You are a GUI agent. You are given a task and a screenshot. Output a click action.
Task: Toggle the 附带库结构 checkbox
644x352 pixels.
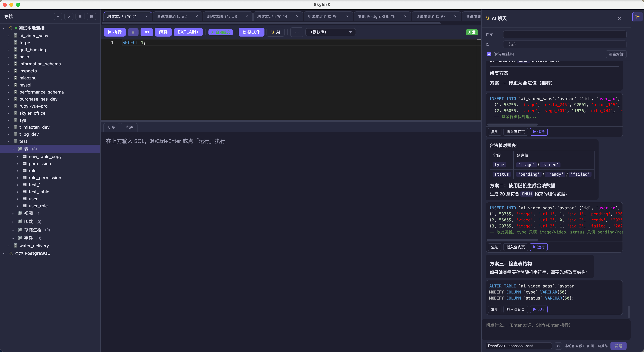[x=489, y=54]
